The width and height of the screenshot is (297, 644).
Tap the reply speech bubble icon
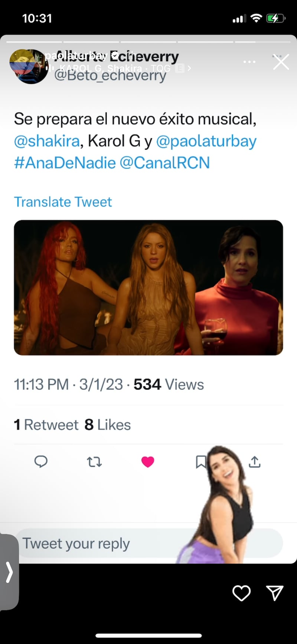41,461
